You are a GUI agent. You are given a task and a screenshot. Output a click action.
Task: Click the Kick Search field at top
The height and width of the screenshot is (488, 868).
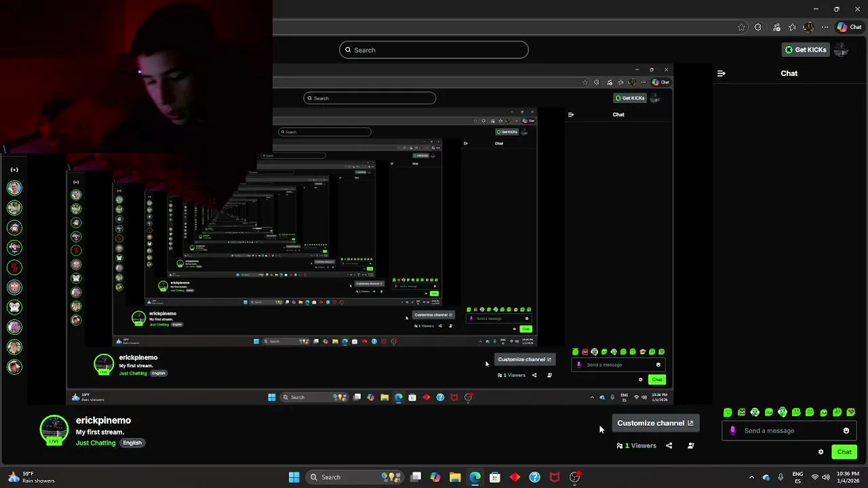434,49
